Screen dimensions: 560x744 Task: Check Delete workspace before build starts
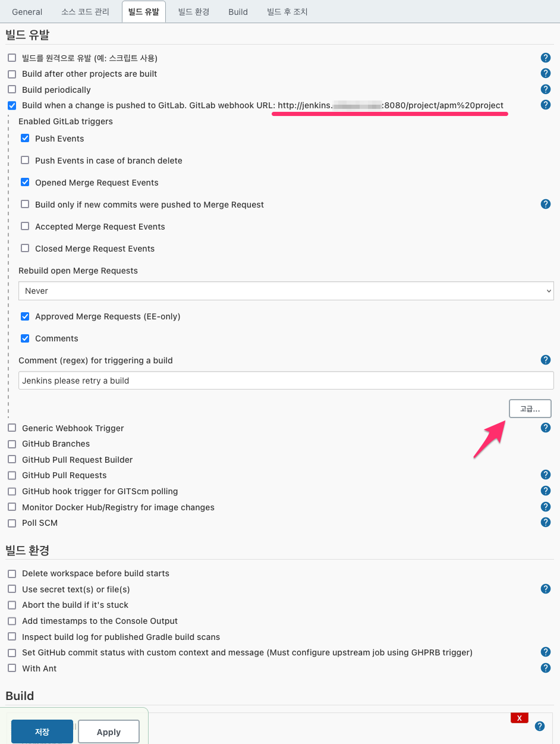click(12, 573)
